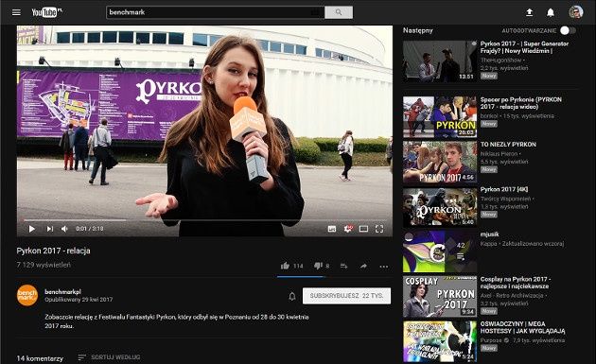Screen dimensions: 596x364
Task: Click the 0:01 / 3:18 time display
Action: coord(89,229)
